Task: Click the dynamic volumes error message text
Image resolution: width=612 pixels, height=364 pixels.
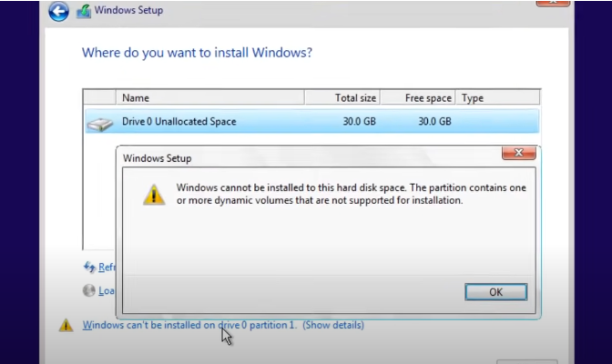Action: coord(351,194)
